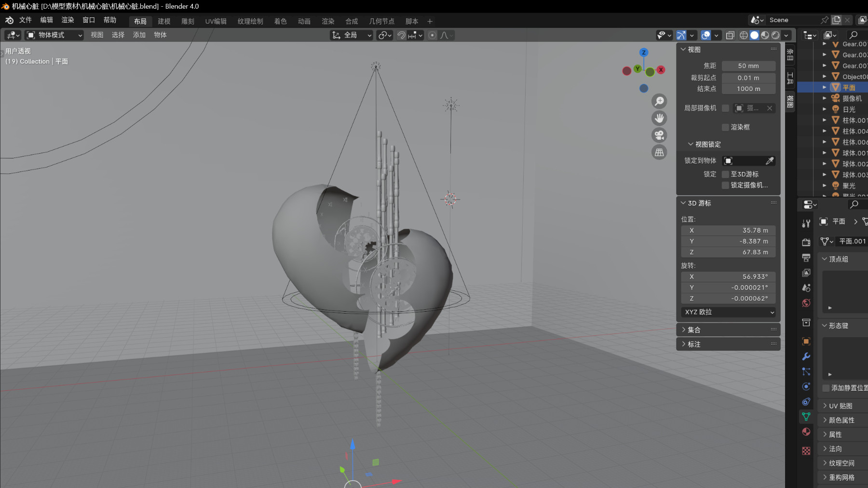The width and height of the screenshot is (868, 488).
Task: Open the Modifiers wrench properties tab
Action: (x=806, y=356)
